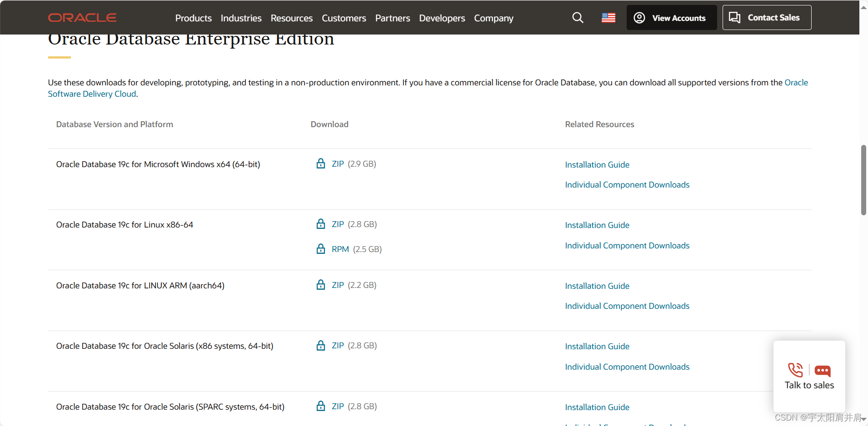This screenshot has height=426, width=868.
Task: Click 'Oracle Database 19c for Linux x86-64' text
Action: coord(125,225)
